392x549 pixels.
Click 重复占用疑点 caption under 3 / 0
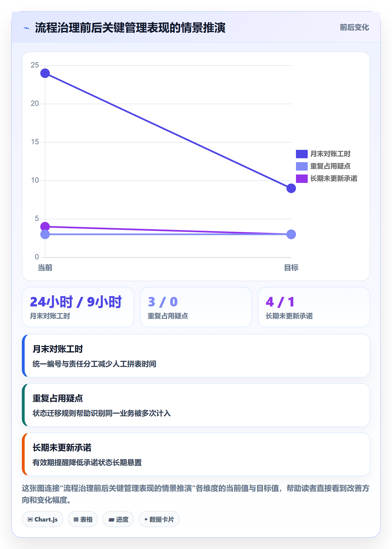coord(168,316)
